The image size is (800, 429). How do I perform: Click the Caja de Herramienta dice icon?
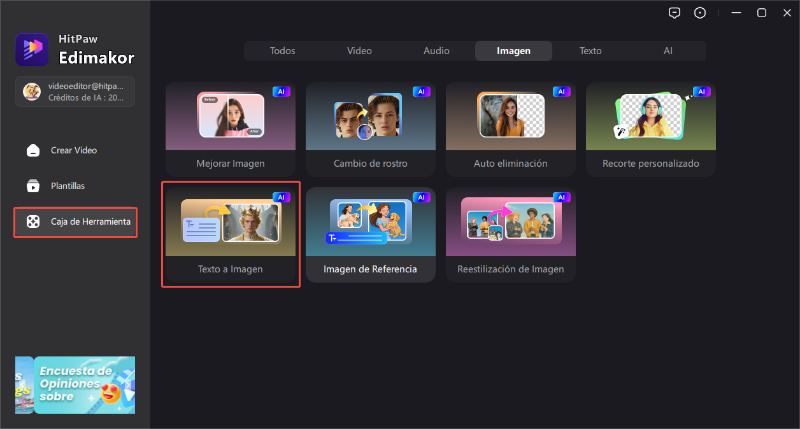pyautogui.click(x=33, y=221)
